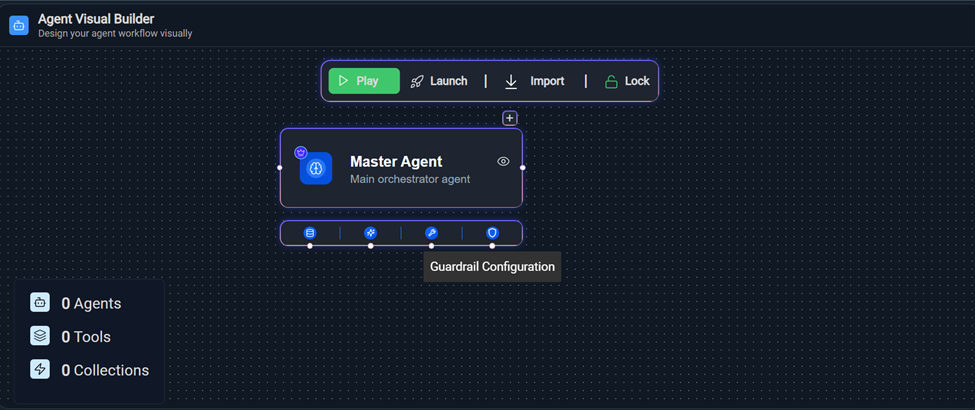Toggle the eye icon on Master Agent
The height and width of the screenshot is (410, 975).
tap(503, 162)
